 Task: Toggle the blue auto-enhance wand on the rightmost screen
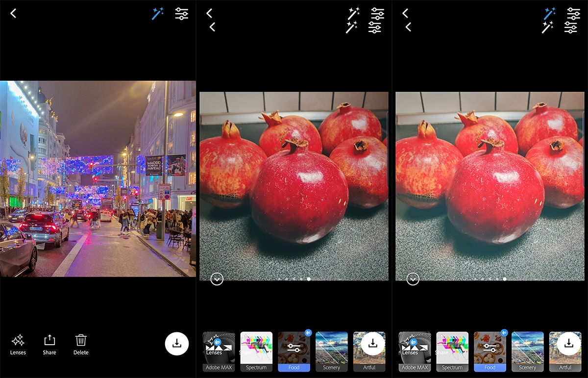tap(549, 14)
